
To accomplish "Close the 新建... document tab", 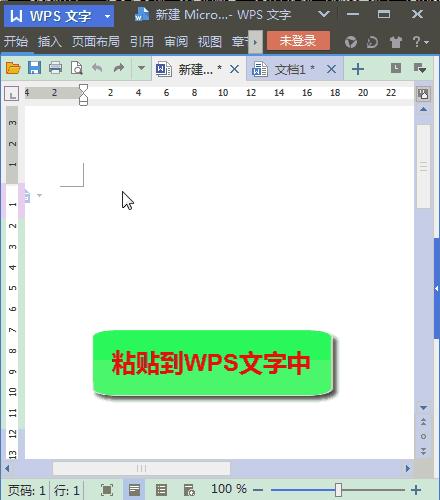I will coord(235,69).
